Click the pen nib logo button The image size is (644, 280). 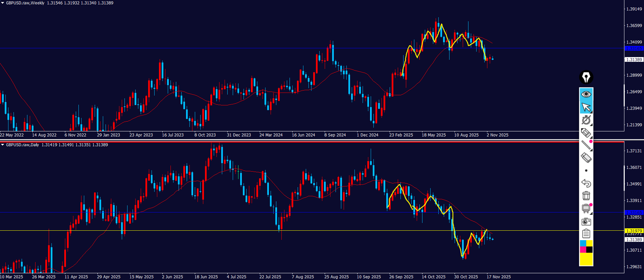(x=586, y=77)
